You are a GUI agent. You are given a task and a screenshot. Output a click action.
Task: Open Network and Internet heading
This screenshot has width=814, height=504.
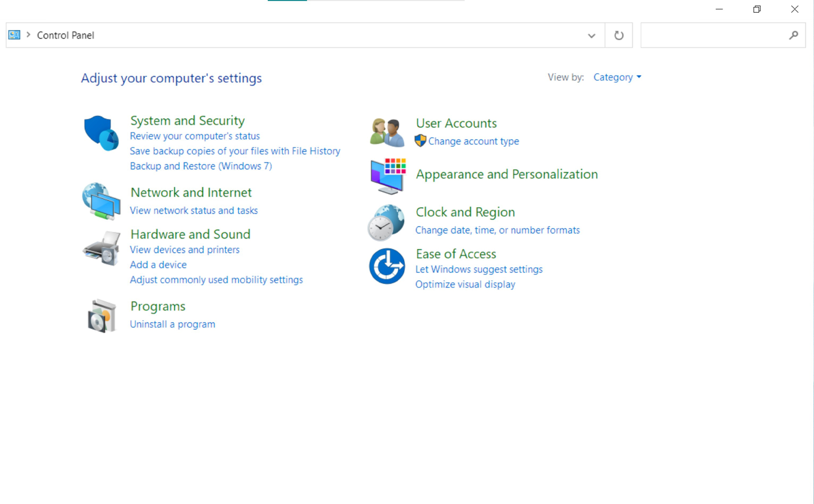191,192
